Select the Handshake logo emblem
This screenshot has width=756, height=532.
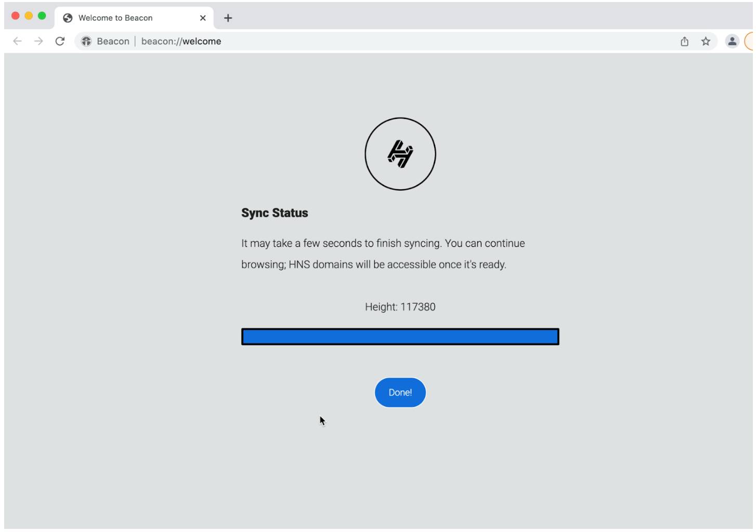coord(400,154)
